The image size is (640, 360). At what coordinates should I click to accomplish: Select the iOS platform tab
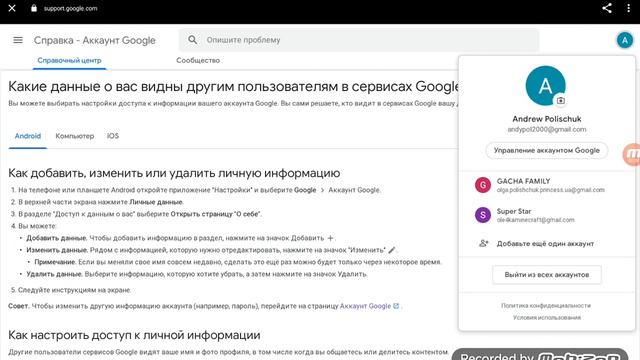pyautogui.click(x=113, y=136)
